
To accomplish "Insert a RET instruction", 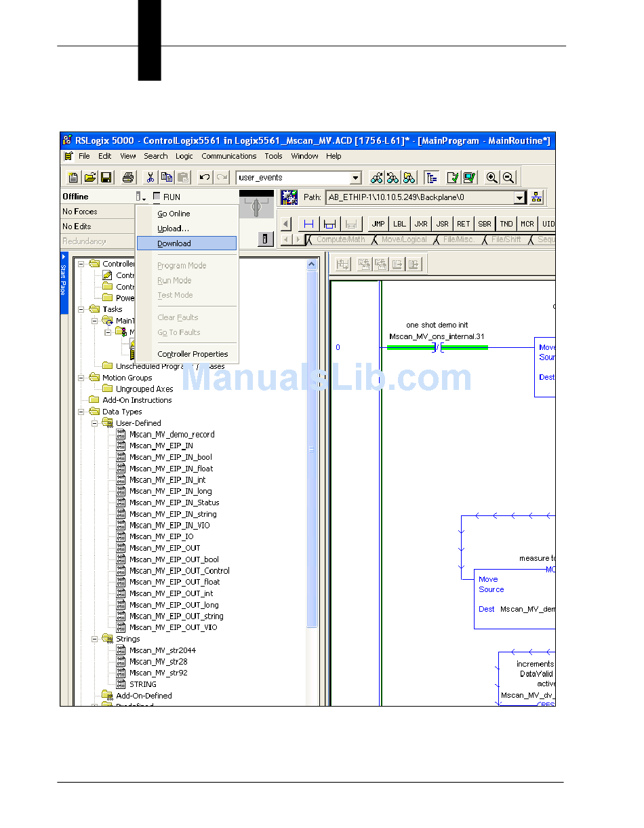I will click(464, 224).
